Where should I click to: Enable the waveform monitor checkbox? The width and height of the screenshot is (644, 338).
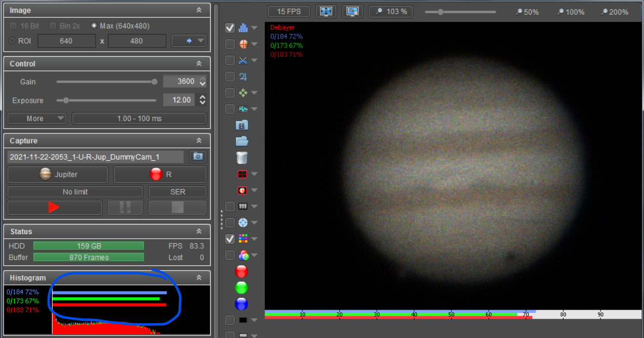230,109
